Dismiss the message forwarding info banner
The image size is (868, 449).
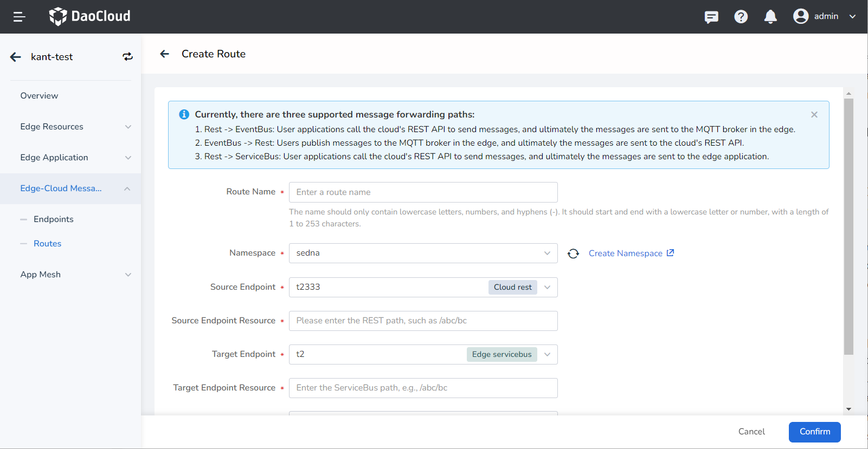(814, 115)
